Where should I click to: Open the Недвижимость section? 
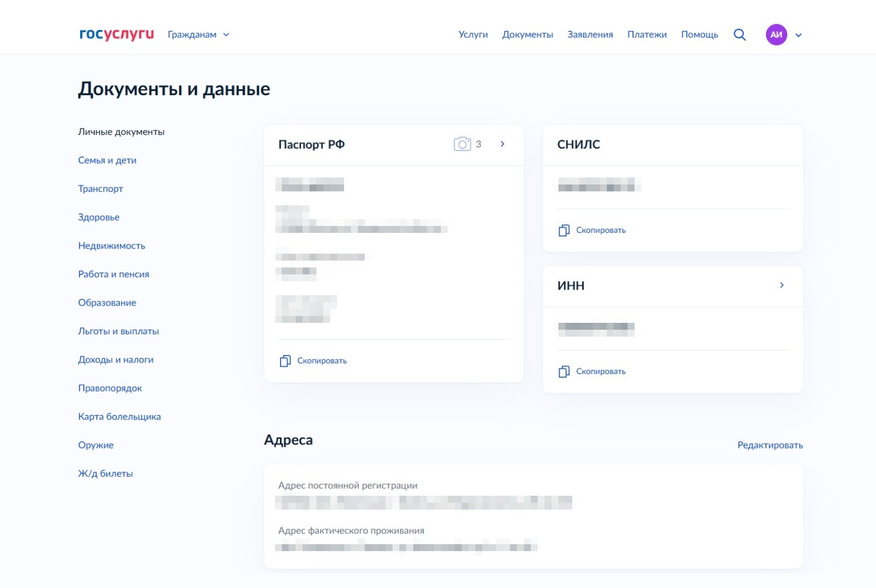(111, 246)
